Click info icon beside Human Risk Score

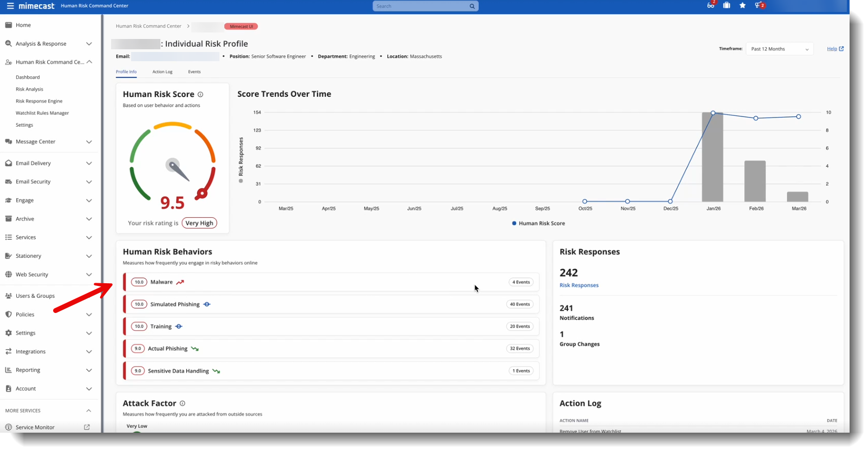click(x=200, y=94)
